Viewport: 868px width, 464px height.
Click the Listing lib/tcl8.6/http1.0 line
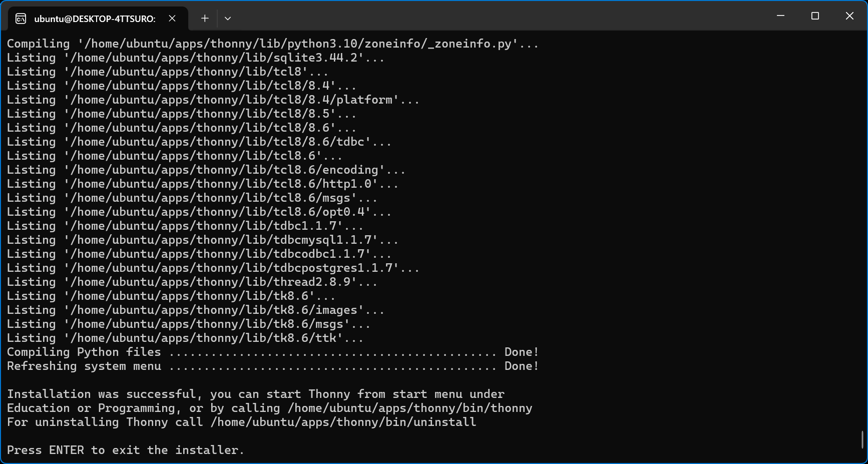203,184
